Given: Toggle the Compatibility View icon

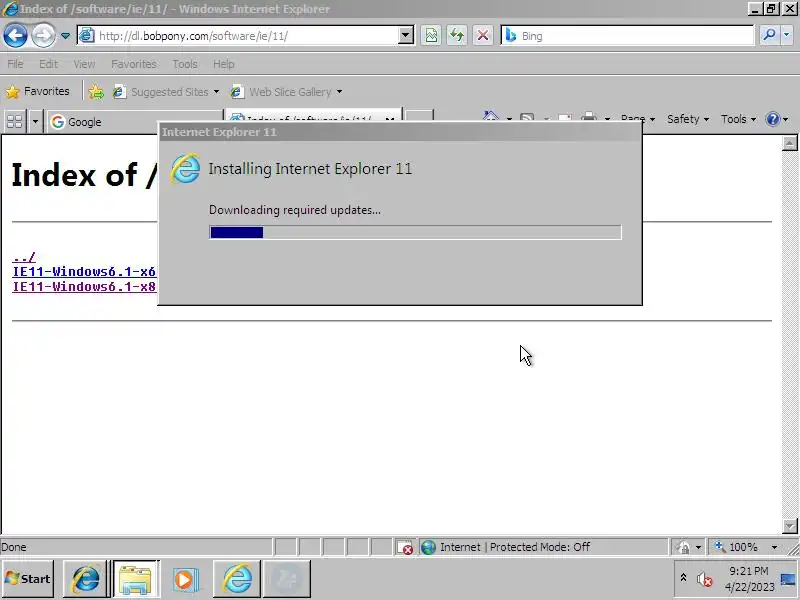Looking at the screenshot, I should point(431,36).
